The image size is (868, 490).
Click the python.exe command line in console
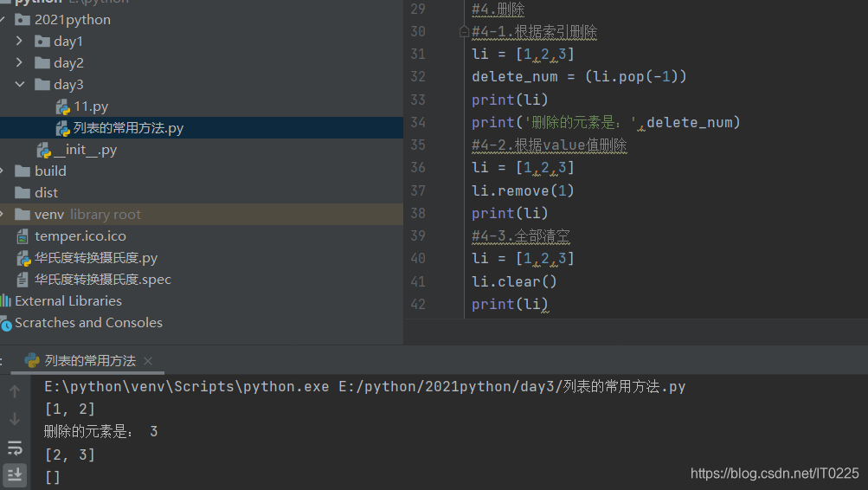[365, 386]
